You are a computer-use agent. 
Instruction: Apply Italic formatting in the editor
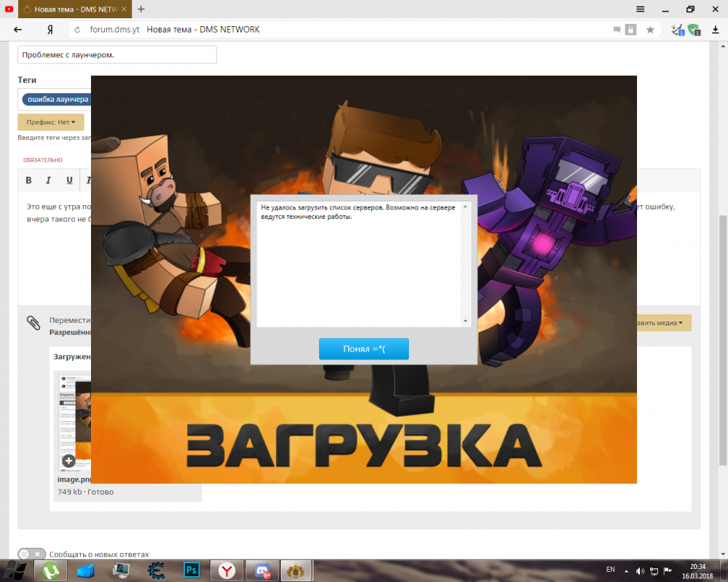tap(48, 180)
